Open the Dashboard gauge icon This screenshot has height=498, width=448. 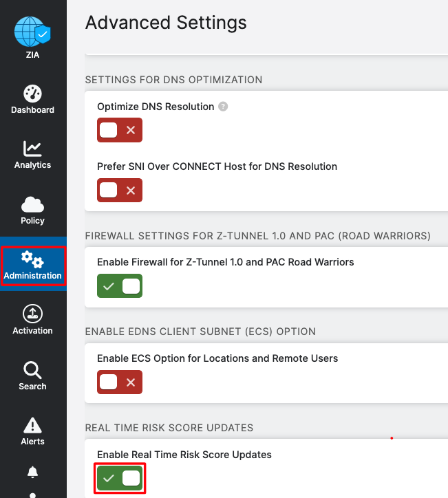click(x=32, y=94)
